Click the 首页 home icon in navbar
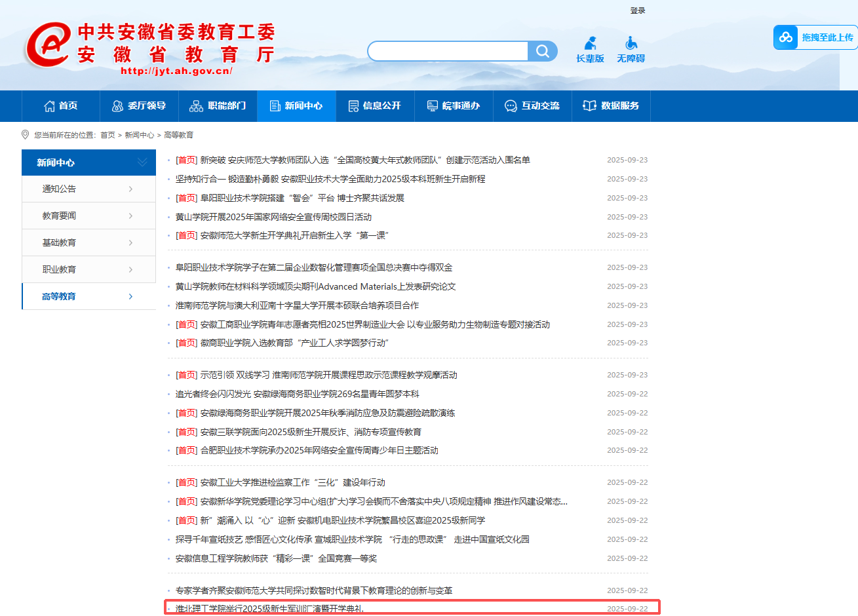 click(50, 106)
